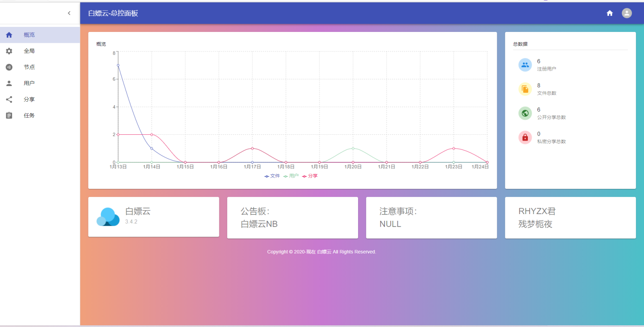Click the 白嫖云 cloud logo icon
The width and height of the screenshot is (644, 327).
pyautogui.click(x=108, y=217)
